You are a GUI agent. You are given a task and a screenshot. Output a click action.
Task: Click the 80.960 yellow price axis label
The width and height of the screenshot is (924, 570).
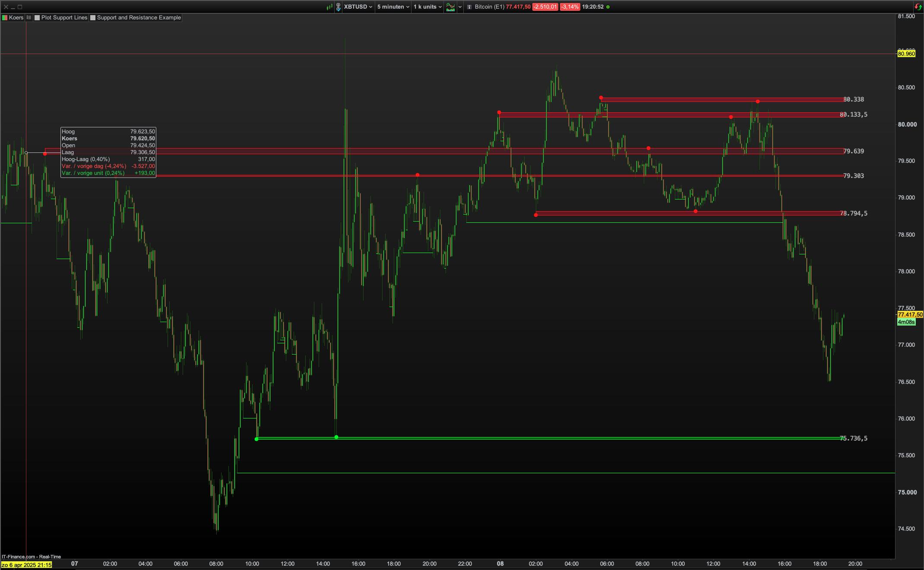[x=906, y=54]
